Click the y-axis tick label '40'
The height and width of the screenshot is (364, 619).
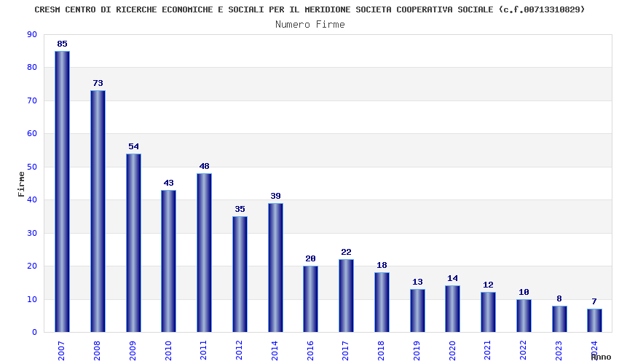click(x=32, y=199)
